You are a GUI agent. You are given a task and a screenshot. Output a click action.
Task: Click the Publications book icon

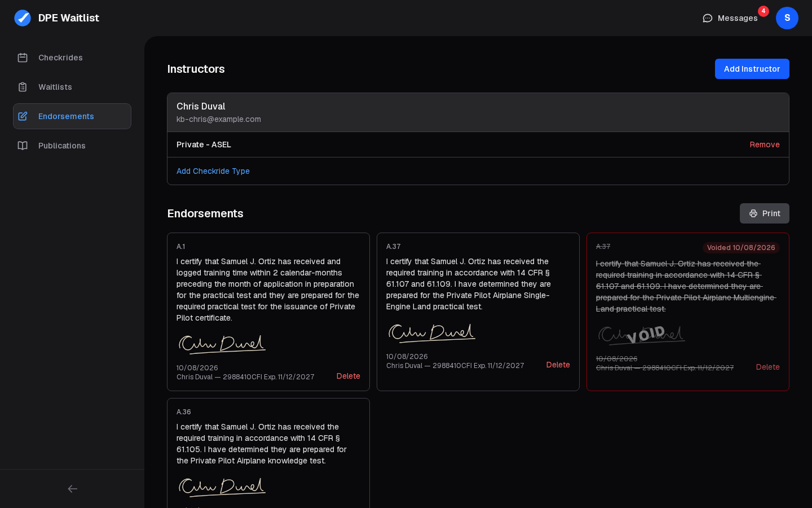pyautogui.click(x=23, y=146)
